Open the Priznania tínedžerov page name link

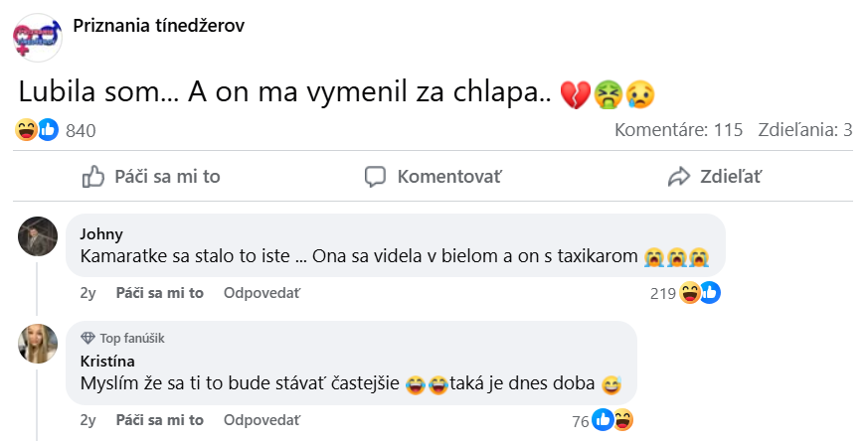tap(158, 25)
